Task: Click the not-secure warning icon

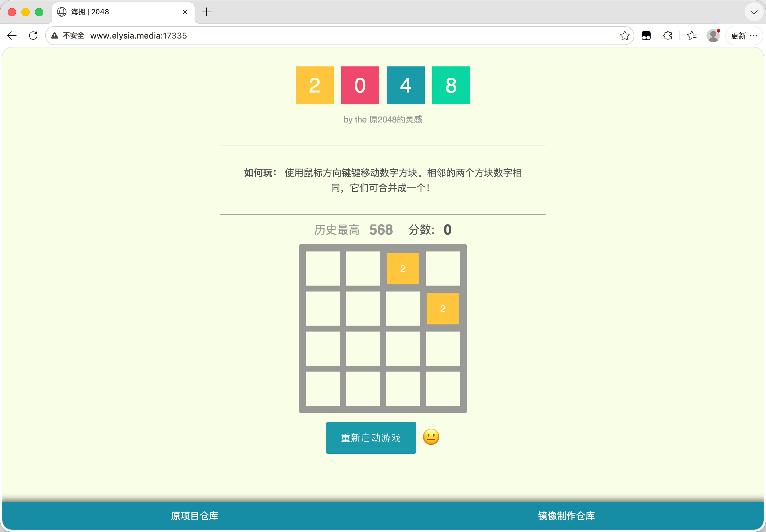Action: 55,36
